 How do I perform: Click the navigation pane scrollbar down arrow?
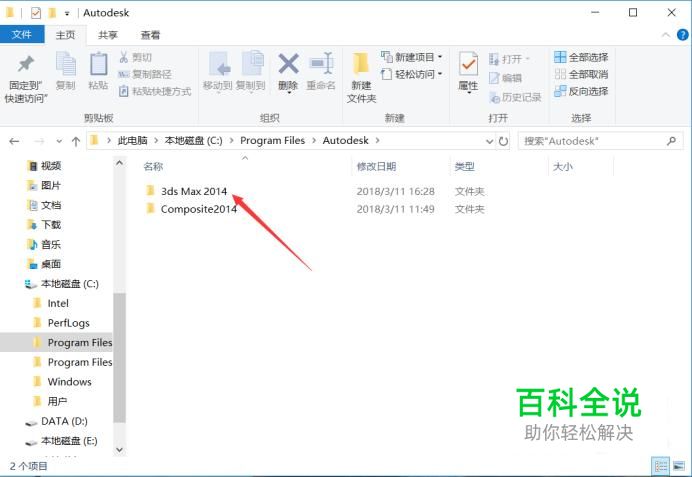119,450
